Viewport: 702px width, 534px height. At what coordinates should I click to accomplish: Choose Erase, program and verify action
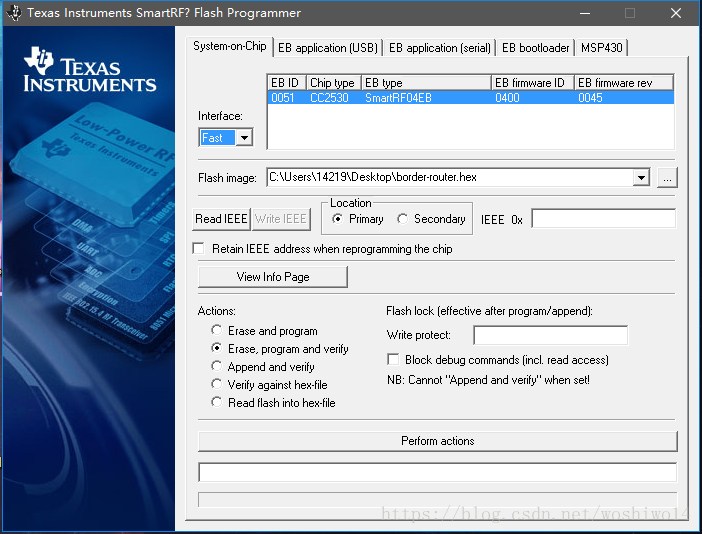pyautogui.click(x=217, y=348)
